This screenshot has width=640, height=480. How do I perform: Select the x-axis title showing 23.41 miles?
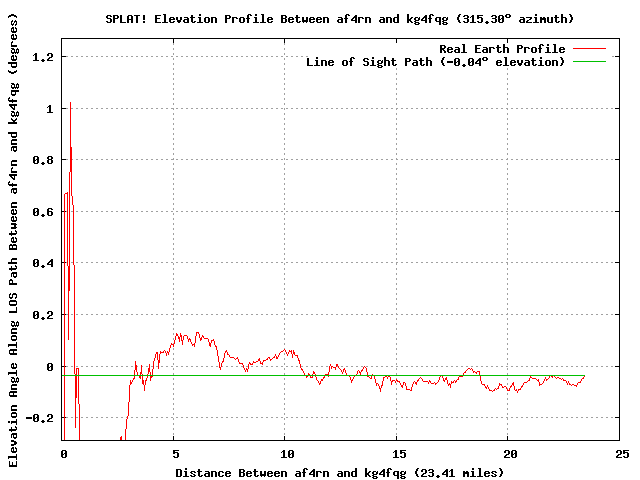(340, 473)
